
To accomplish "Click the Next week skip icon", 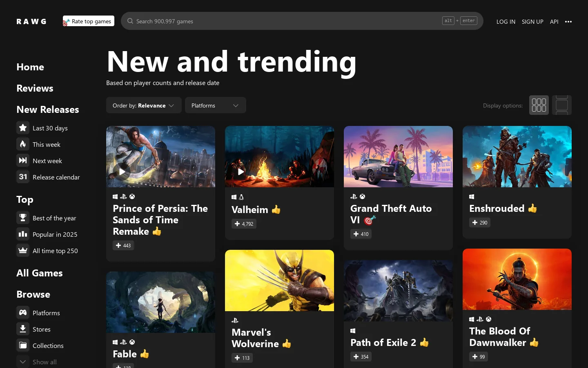I will point(23,160).
